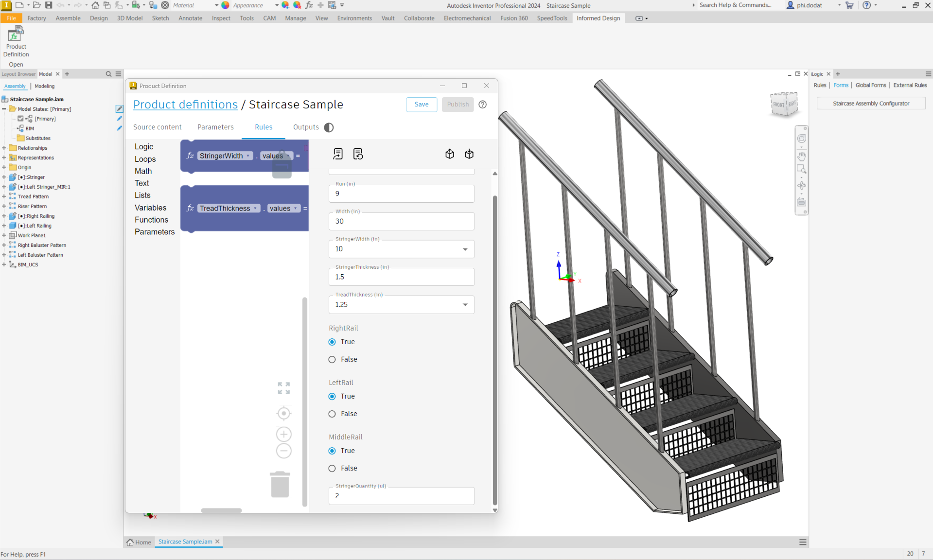Image resolution: width=933 pixels, height=560 pixels.
Task: Open the Product Definition ribbon button
Action: coord(16,42)
